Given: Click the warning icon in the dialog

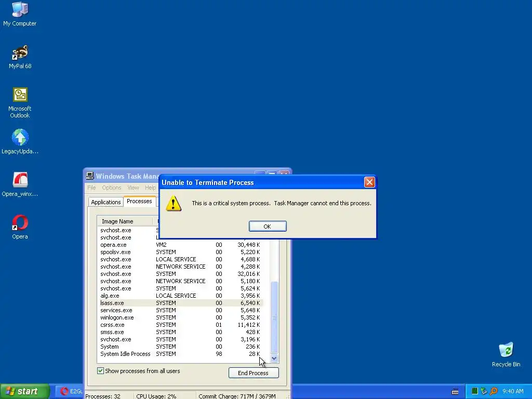Looking at the screenshot, I should pyautogui.click(x=174, y=203).
